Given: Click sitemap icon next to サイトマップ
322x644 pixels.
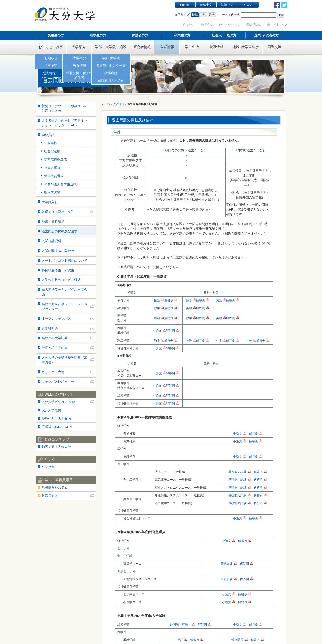Looking at the screenshot, I should point(268,24).
